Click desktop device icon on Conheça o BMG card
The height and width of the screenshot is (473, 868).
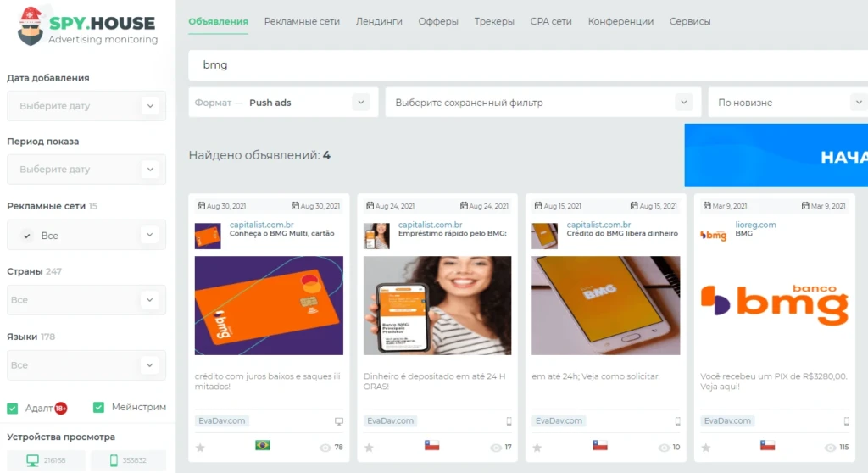(x=339, y=421)
